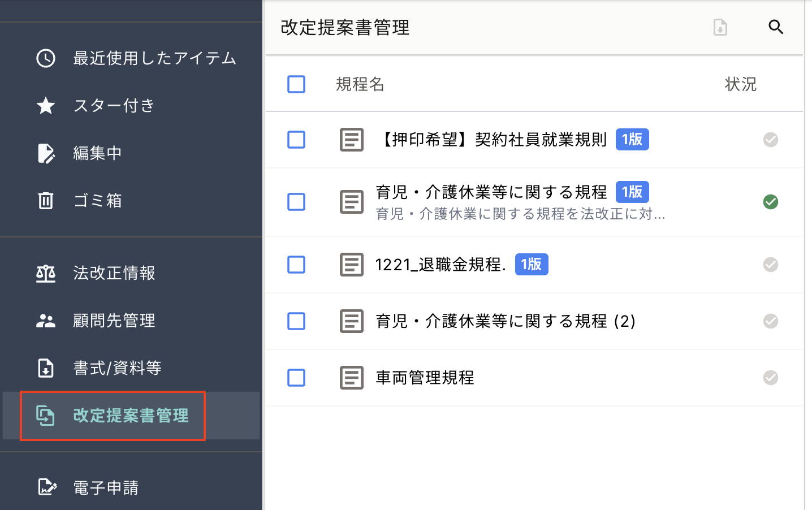Select checkbox for 1221_退職金規程

[x=296, y=265]
